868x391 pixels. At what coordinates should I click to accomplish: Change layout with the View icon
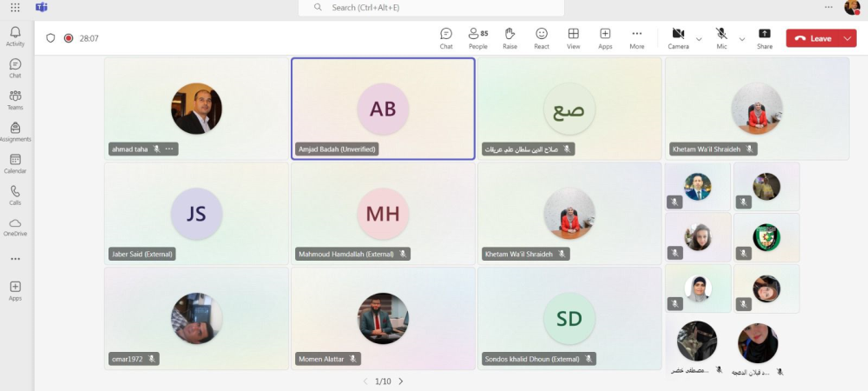573,37
